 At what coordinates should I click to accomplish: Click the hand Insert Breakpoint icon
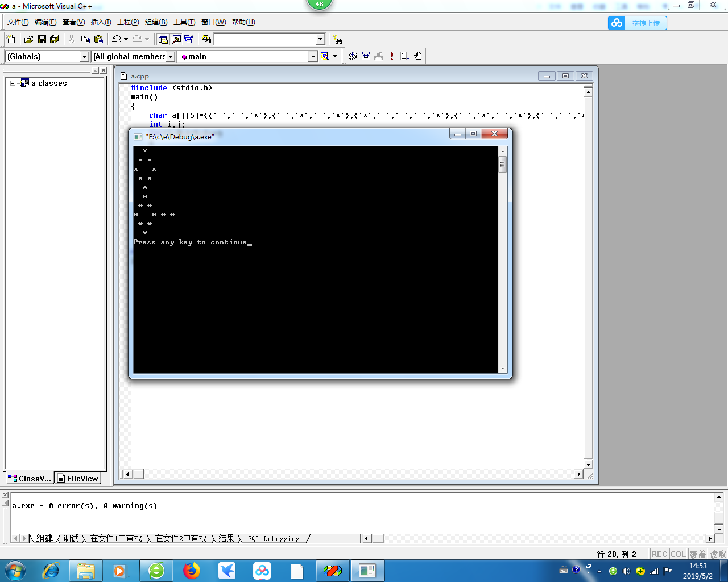418,56
